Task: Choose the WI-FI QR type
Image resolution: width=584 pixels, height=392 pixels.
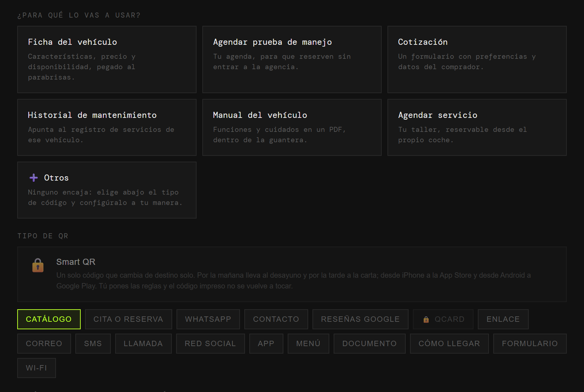Action: (37, 368)
